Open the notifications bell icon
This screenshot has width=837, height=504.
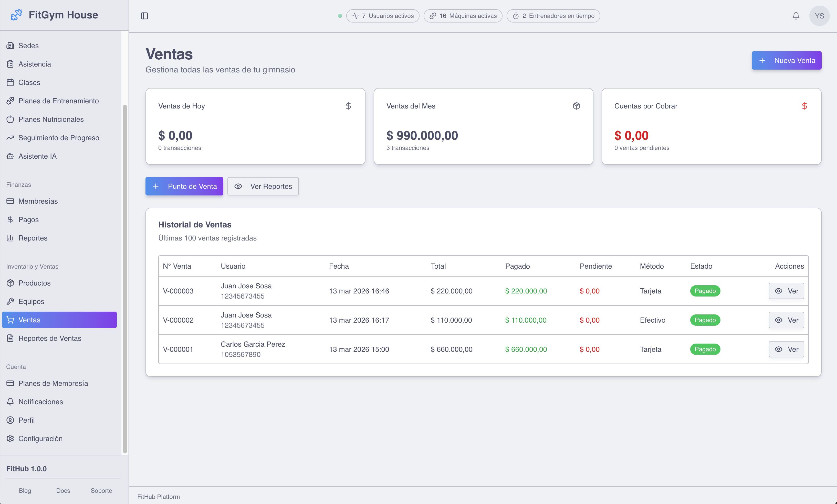796,16
